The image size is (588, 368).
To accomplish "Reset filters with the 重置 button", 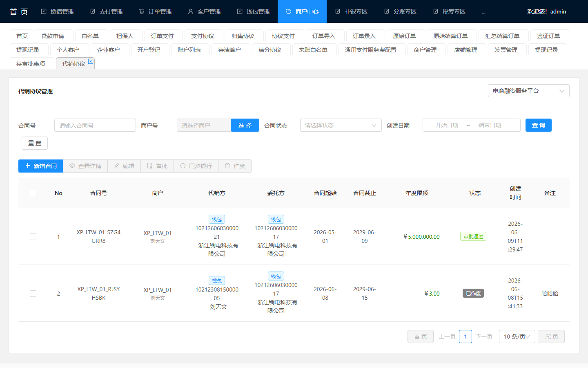I will pyautogui.click(x=35, y=143).
